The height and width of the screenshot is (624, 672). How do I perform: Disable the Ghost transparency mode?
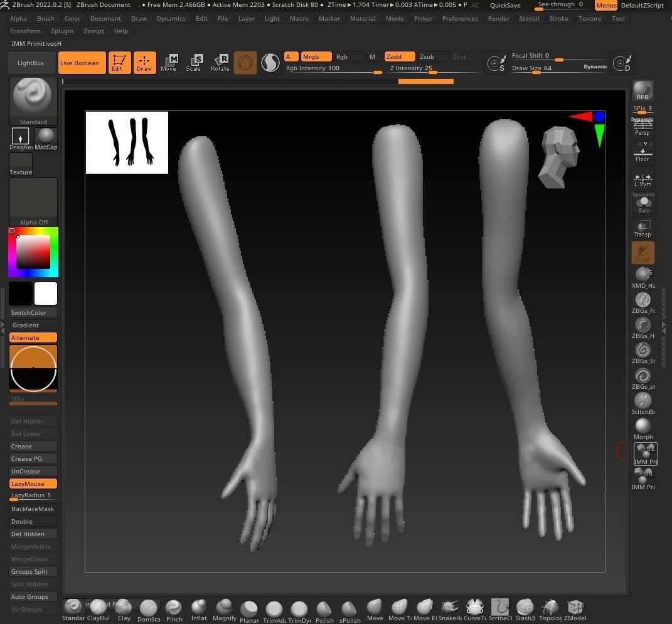[642, 252]
